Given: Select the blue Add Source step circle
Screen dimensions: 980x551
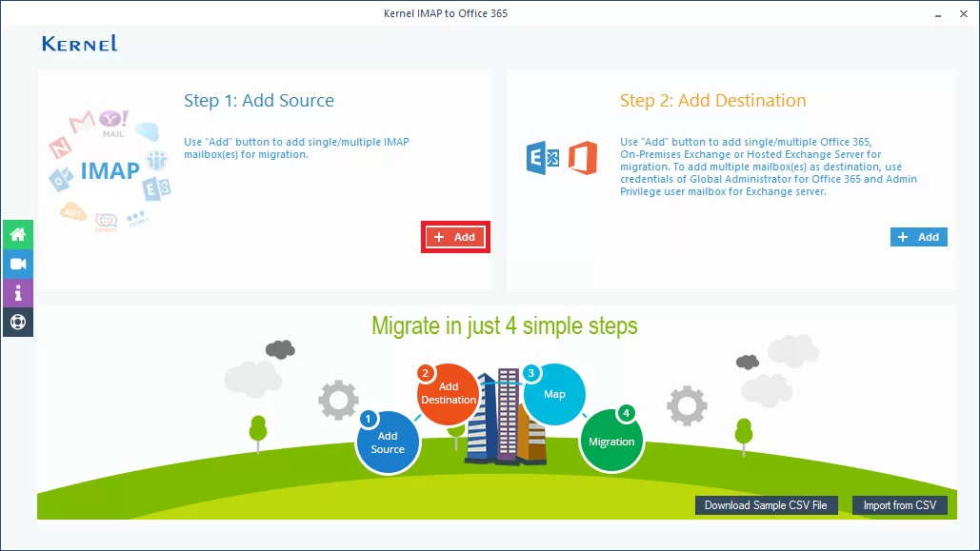Looking at the screenshot, I should tap(387, 443).
